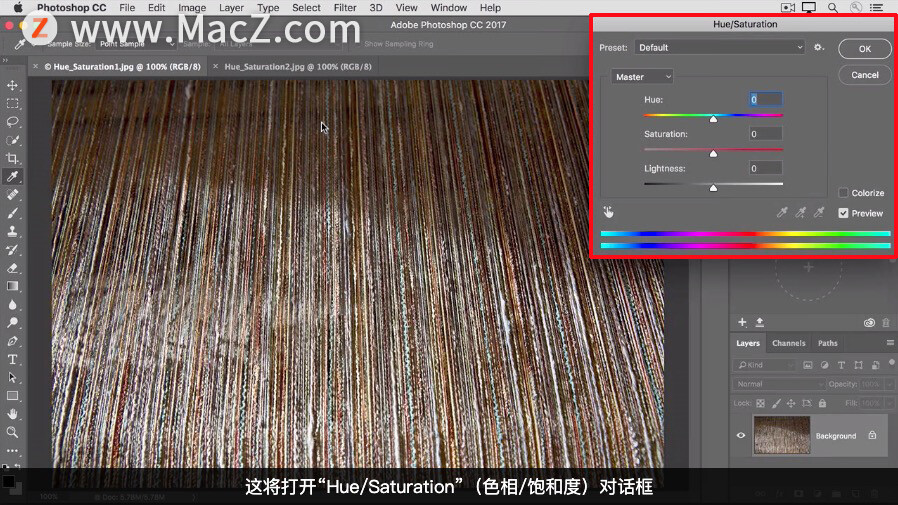This screenshot has width=898, height=505.
Task: Filter layers by type layers icon
Action: coord(841,365)
